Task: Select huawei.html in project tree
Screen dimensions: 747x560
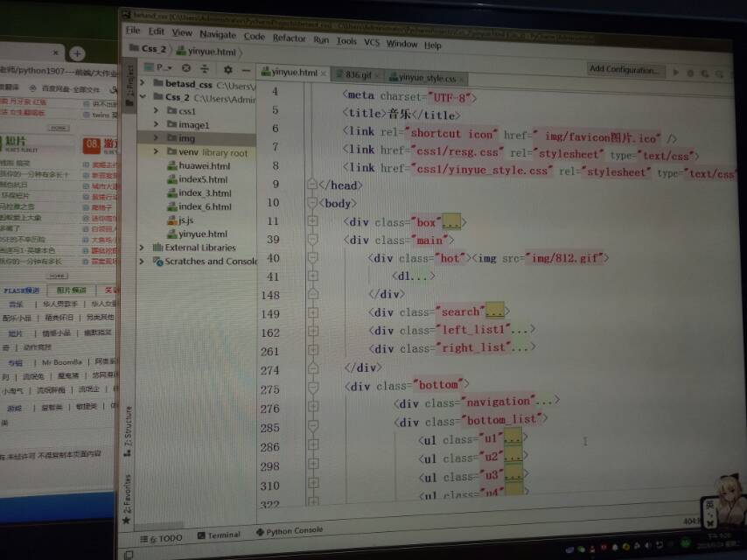Action: click(199, 166)
